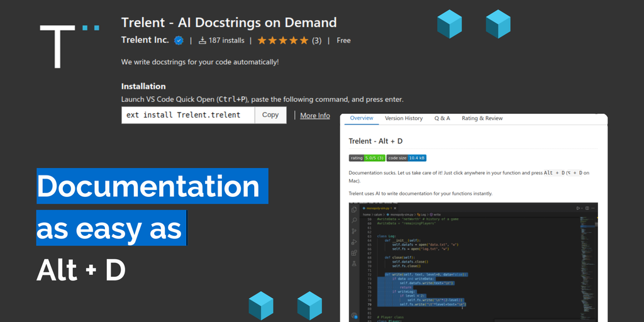Open the Run and Debug activity bar icon

pyautogui.click(x=355, y=241)
